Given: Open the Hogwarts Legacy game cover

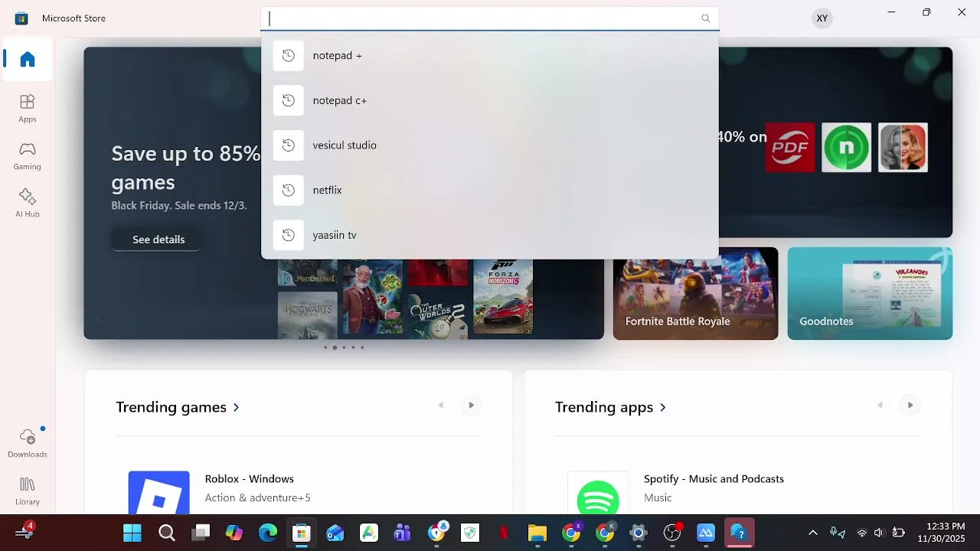Looking at the screenshot, I should pyautogui.click(x=308, y=315).
